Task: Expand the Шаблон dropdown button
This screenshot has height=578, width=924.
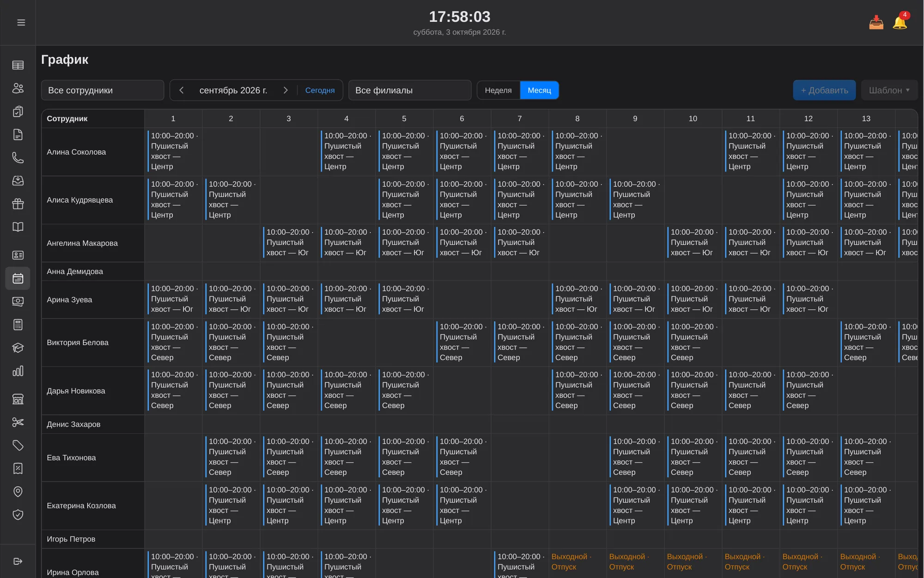Action: [x=889, y=90]
